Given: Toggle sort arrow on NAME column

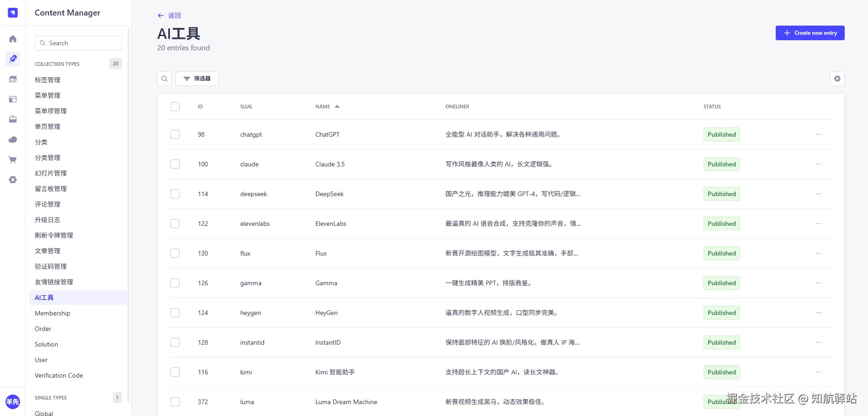Looking at the screenshot, I should [x=337, y=107].
